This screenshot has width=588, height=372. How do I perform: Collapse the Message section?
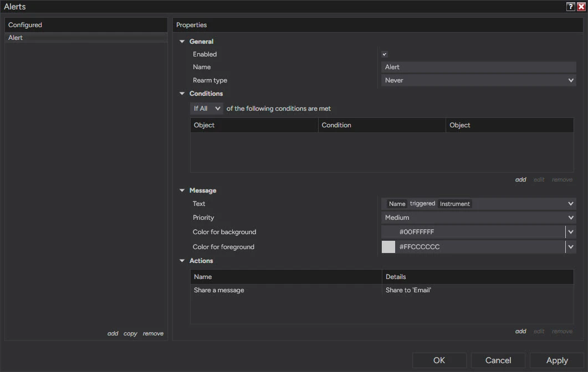[182, 190]
